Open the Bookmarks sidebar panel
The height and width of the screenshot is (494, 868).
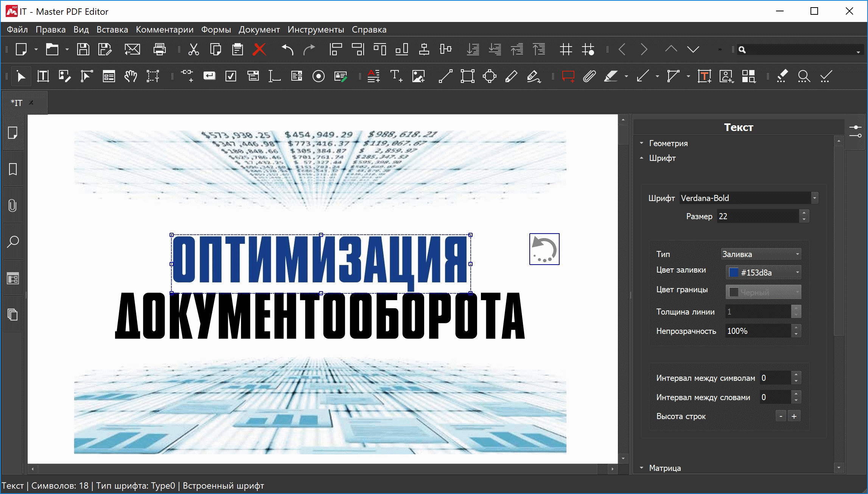point(13,169)
